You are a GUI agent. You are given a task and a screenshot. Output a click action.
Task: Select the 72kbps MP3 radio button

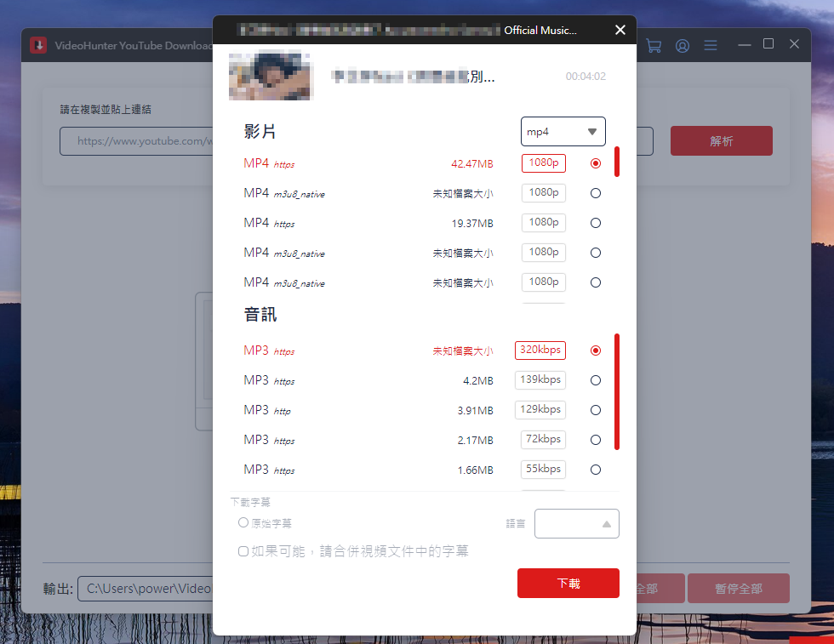pos(596,440)
